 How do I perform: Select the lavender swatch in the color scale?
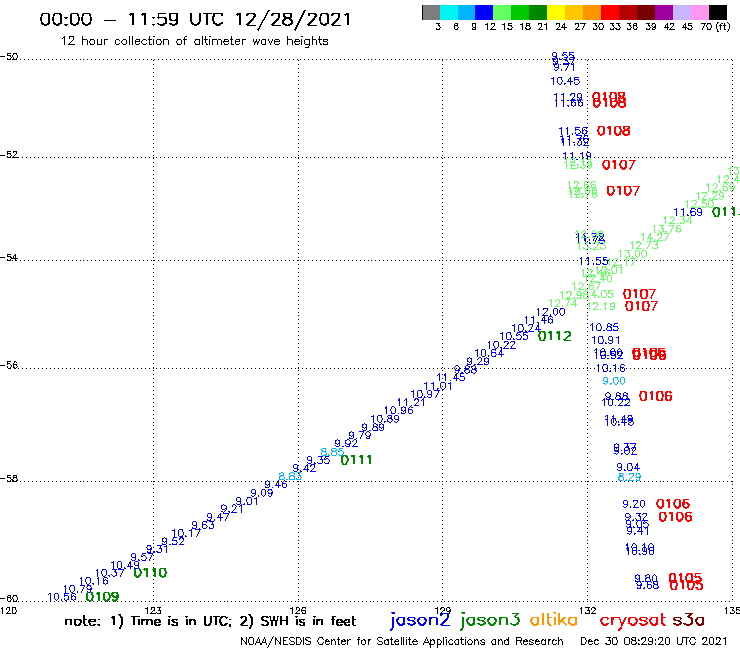coord(682,13)
